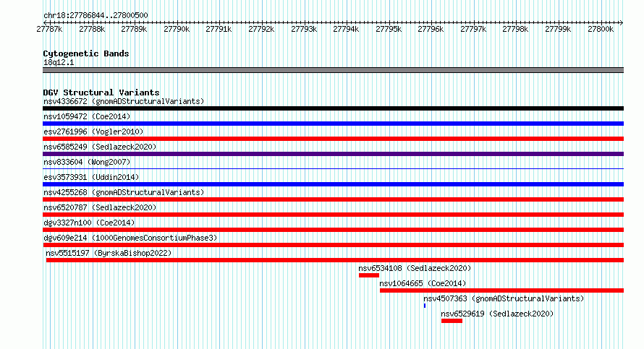The image size is (644, 349).
Task: Click the gray 18q12.1 cytogenetic band
Action: 333,70
